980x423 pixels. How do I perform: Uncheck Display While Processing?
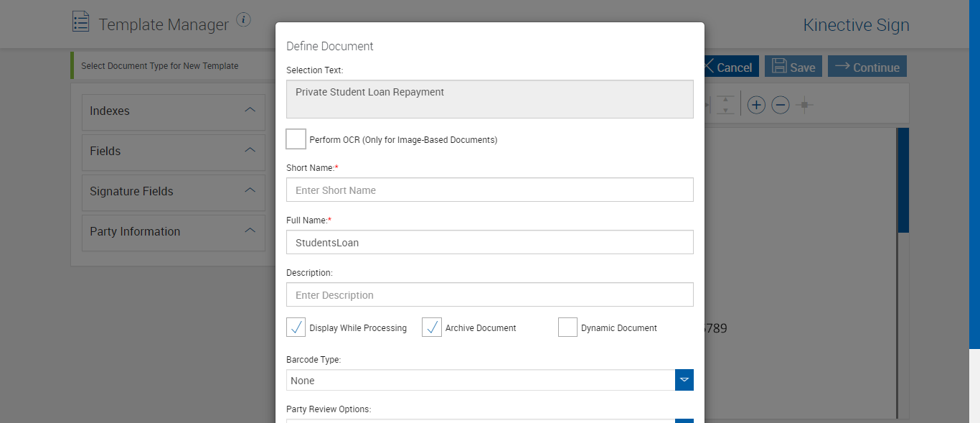point(296,327)
